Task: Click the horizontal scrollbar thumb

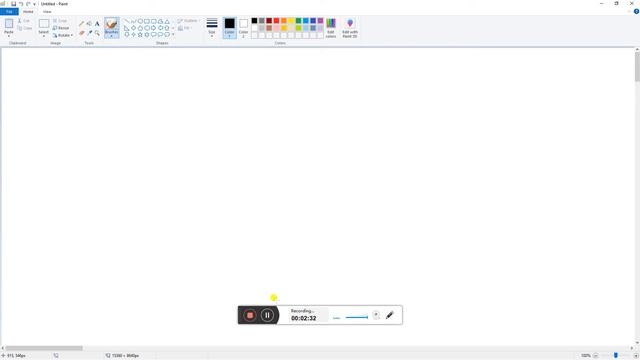Action: click(x=44, y=348)
